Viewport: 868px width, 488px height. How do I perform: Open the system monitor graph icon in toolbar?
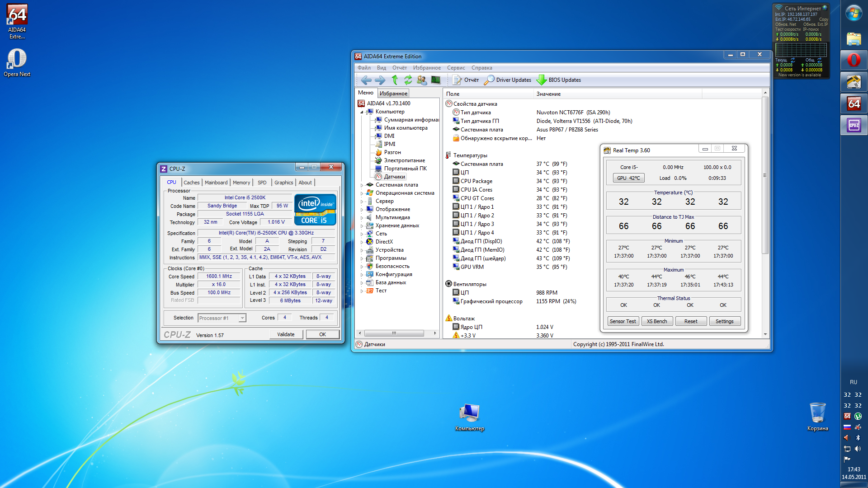(436, 80)
